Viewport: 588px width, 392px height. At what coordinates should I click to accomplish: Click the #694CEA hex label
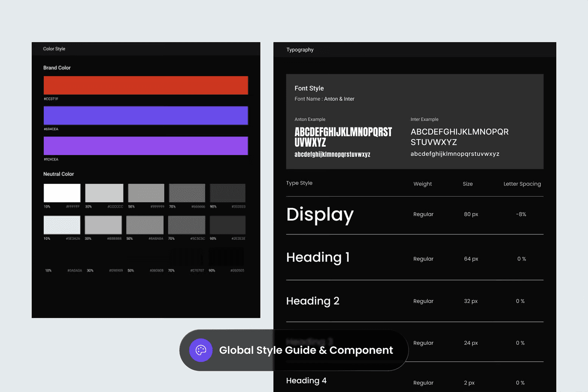point(51,129)
